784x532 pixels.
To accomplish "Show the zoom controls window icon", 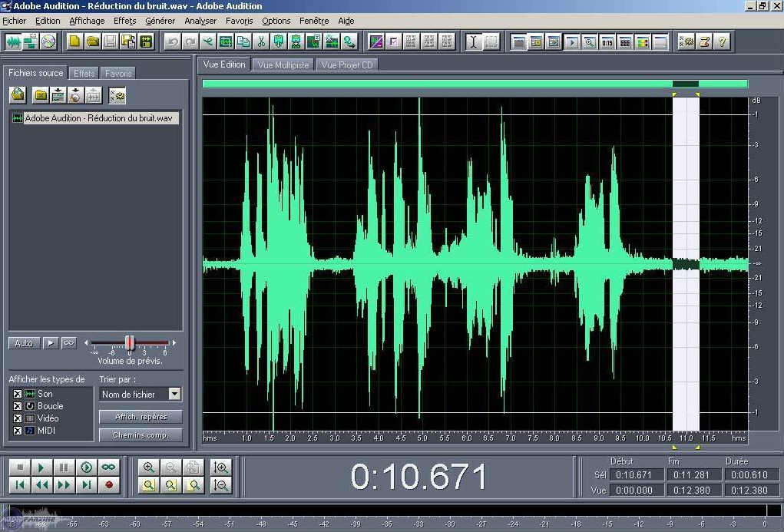I will (590, 41).
